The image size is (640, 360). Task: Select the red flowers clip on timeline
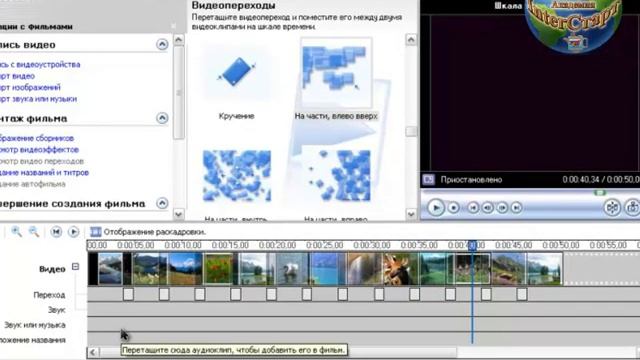pos(218,268)
